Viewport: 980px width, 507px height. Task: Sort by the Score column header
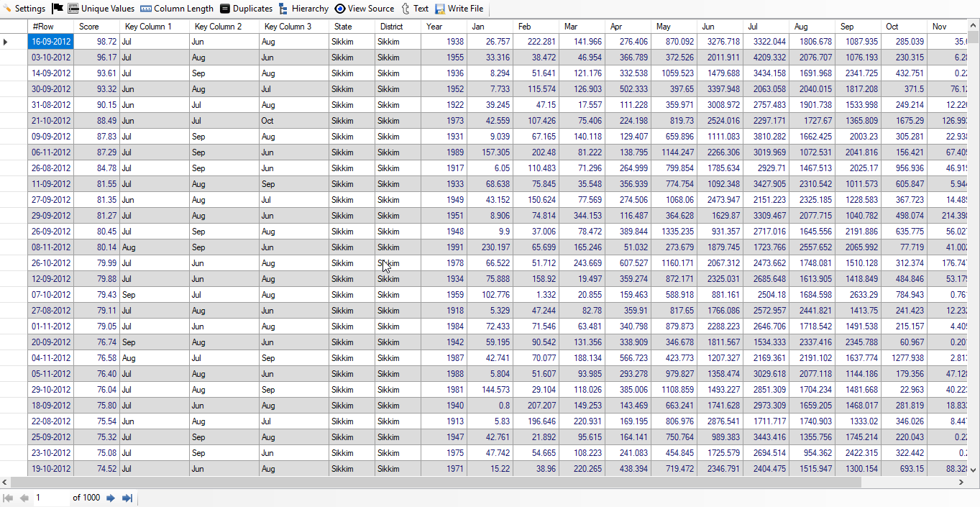point(96,27)
